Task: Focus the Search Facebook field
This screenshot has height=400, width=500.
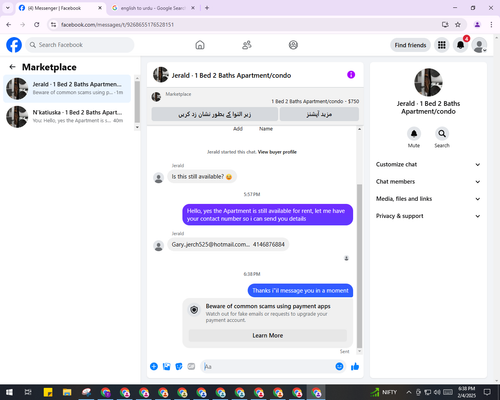Action: [80, 45]
